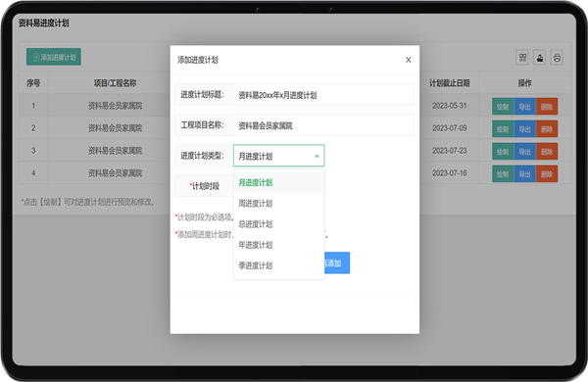The width and height of the screenshot is (588, 382).
Task: Click the 资料易进度计划 page title
Action: (x=43, y=24)
